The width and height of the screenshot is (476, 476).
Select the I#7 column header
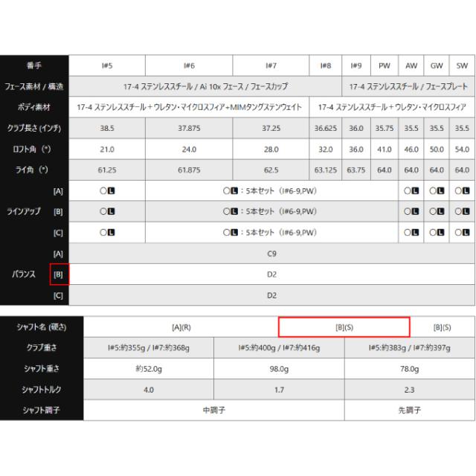coord(271,65)
